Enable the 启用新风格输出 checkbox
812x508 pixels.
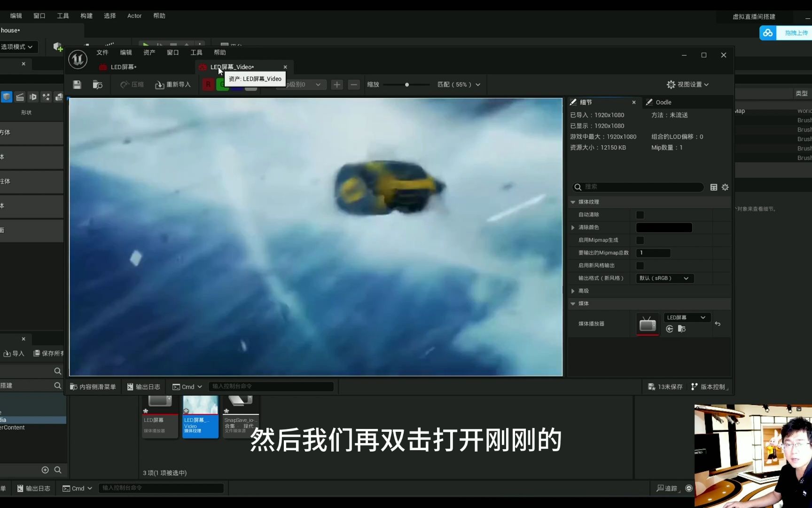click(x=640, y=266)
